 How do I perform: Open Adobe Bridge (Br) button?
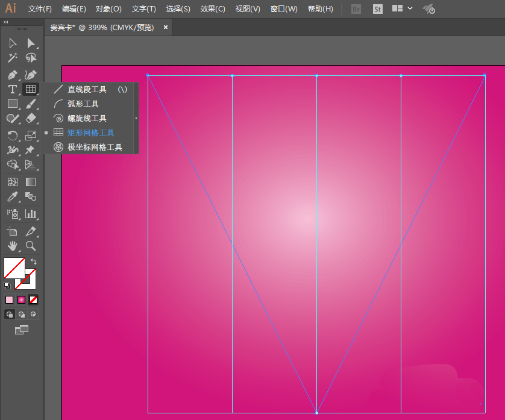356,9
